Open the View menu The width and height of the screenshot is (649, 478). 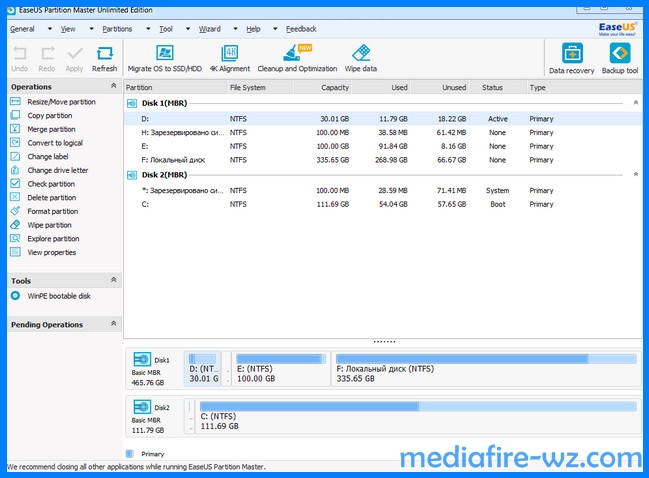pos(68,29)
